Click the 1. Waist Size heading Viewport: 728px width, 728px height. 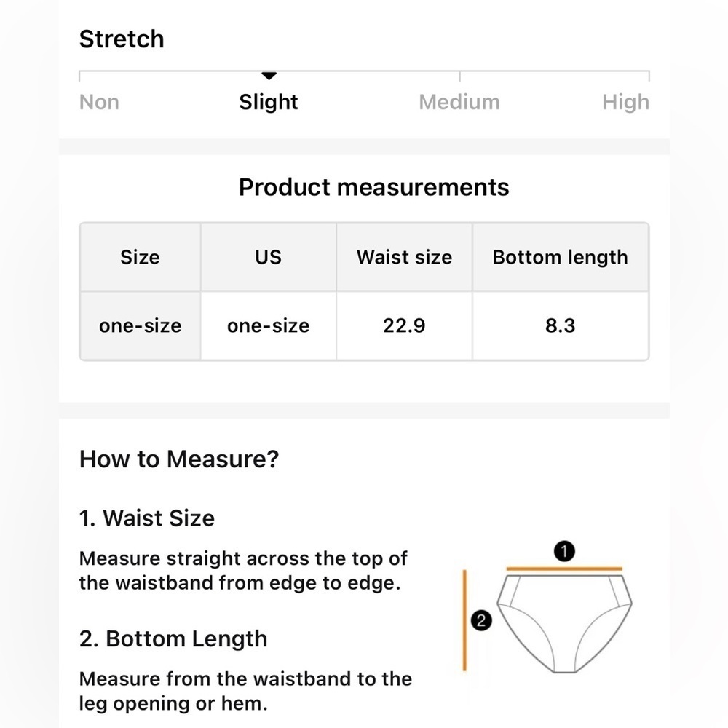click(147, 518)
